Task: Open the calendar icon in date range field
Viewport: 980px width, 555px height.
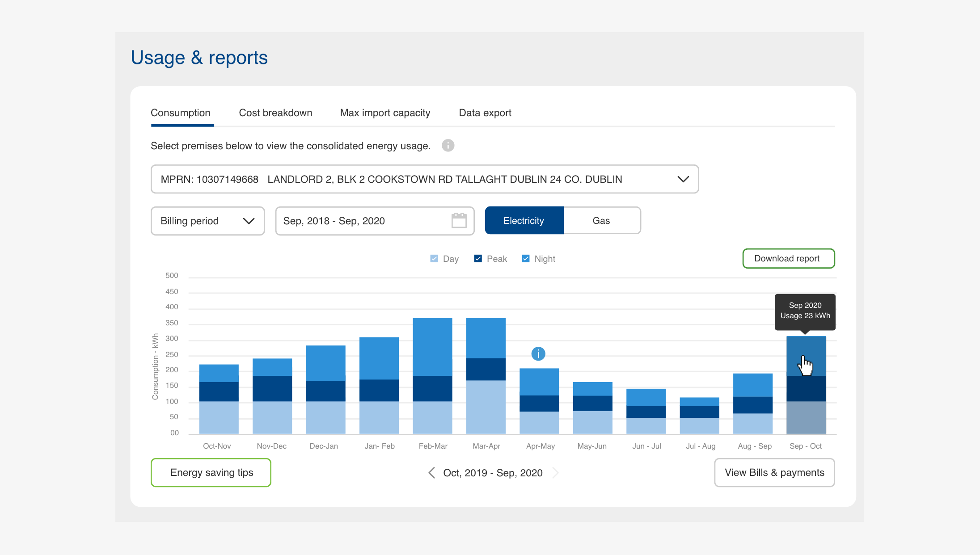Action: pos(459,221)
